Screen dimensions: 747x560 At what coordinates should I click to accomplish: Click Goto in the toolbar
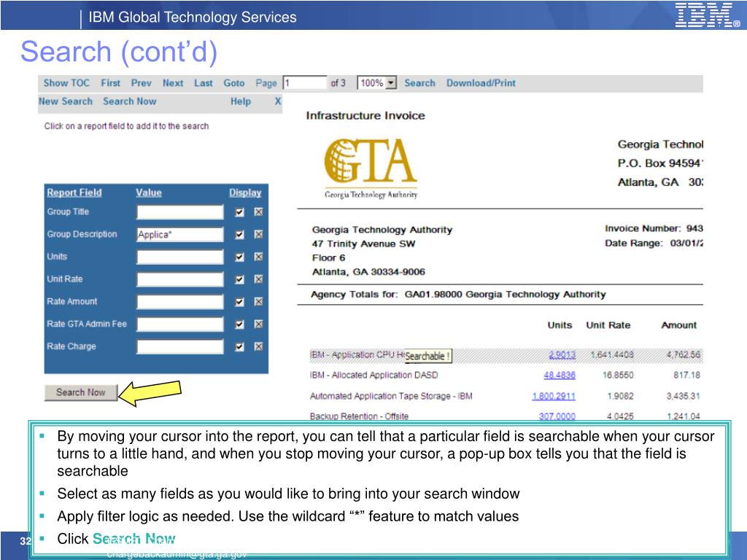pos(234,83)
